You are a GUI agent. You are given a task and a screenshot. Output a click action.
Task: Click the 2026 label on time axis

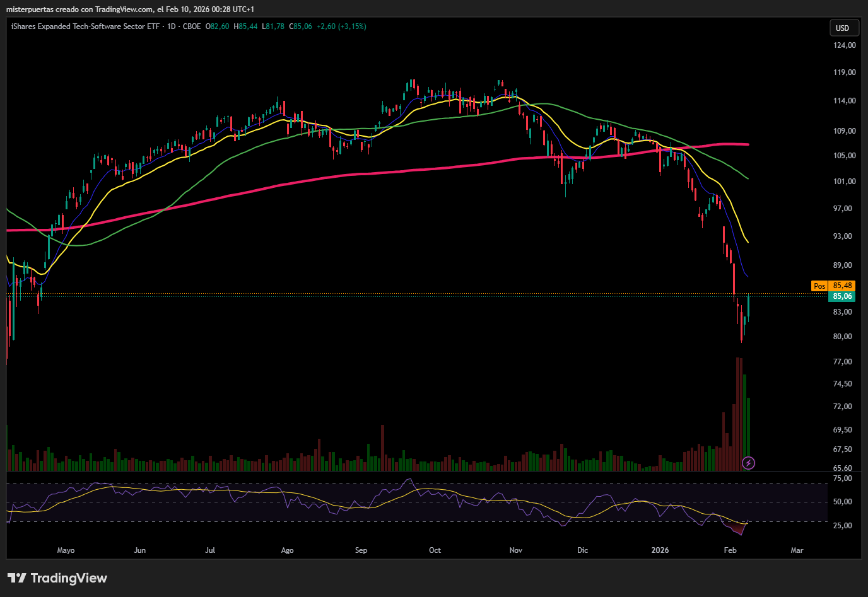(x=660, y=550)
